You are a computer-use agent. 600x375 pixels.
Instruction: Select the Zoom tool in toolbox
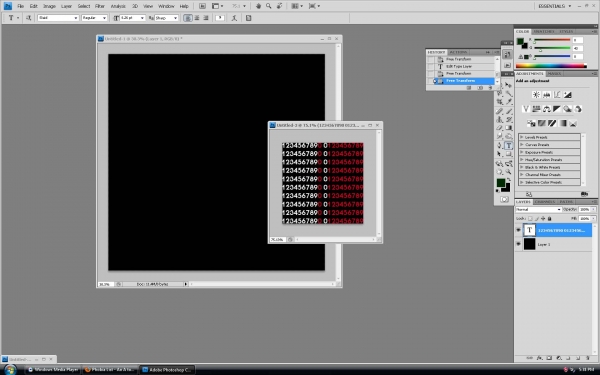(509, 171)
